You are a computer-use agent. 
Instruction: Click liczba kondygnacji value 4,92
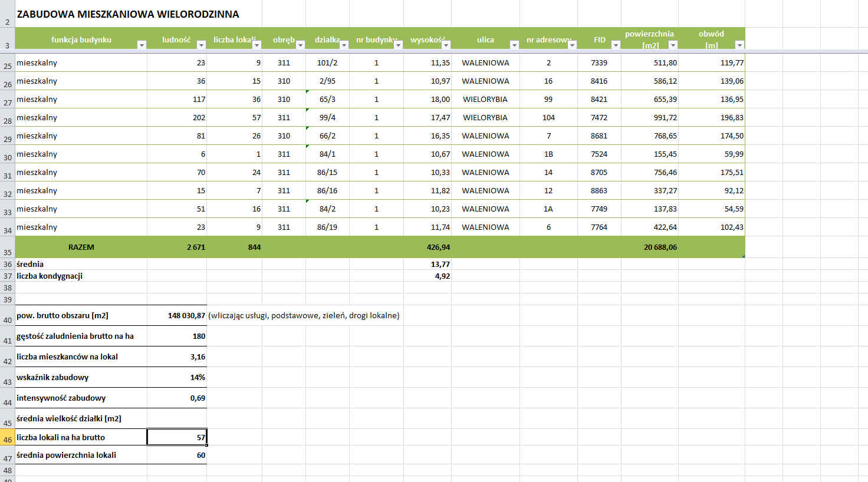(x=442, y=276)
